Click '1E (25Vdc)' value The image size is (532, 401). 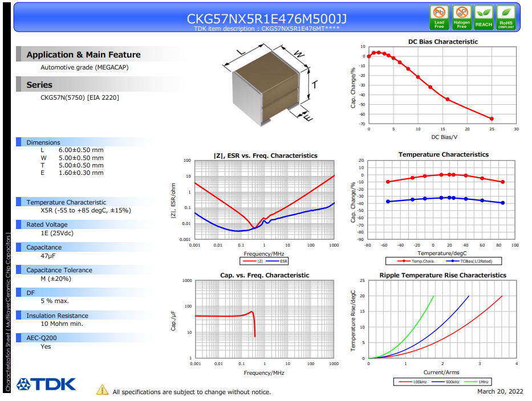pos(57,233)
